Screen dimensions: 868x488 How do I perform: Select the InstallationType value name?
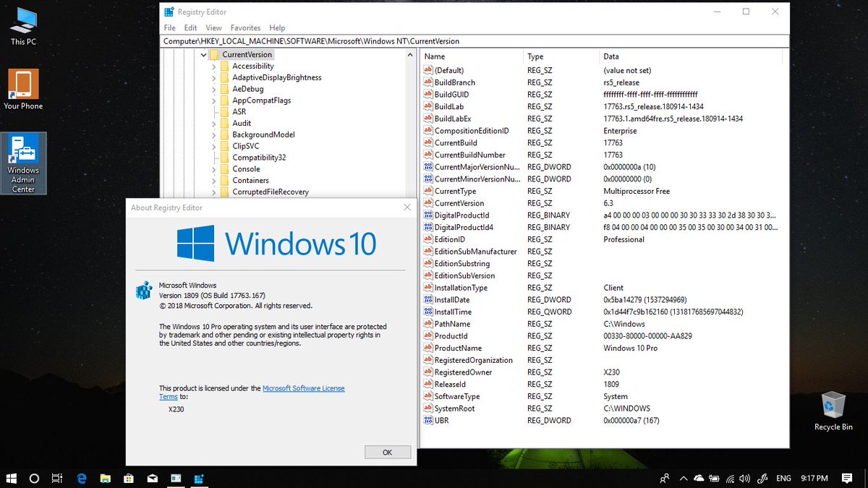pos(461,288)
